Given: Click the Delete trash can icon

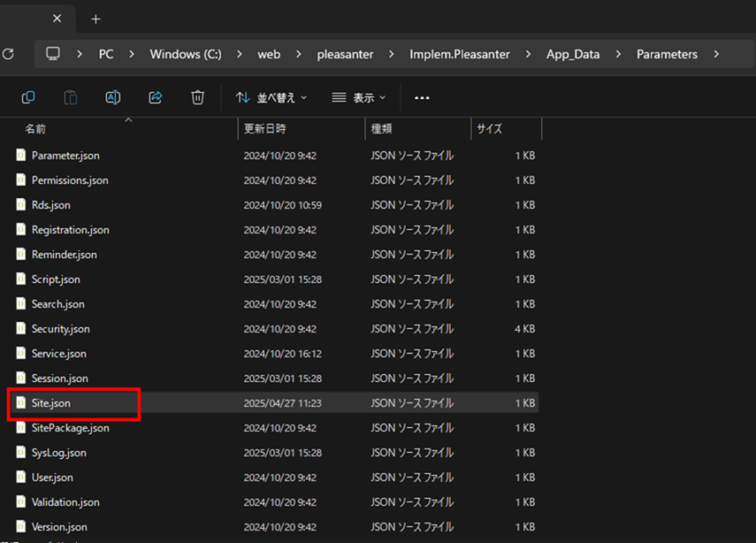Looking at the screenshot, I should (x=198, y=97).
